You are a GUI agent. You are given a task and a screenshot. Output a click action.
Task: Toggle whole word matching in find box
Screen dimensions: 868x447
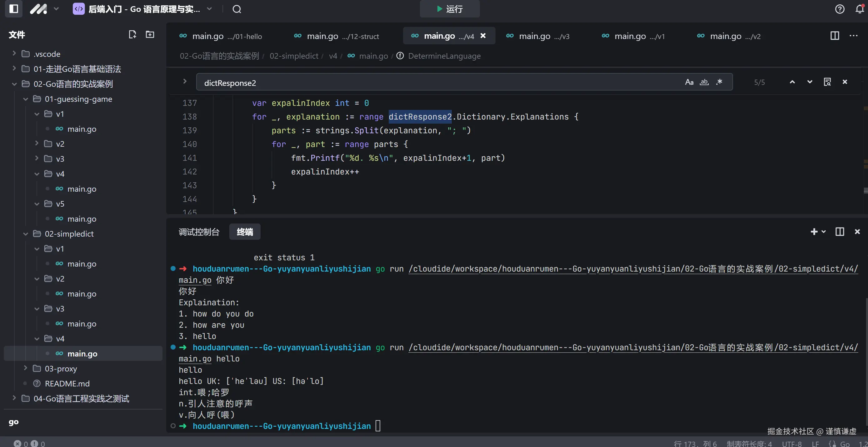(704, 82)
